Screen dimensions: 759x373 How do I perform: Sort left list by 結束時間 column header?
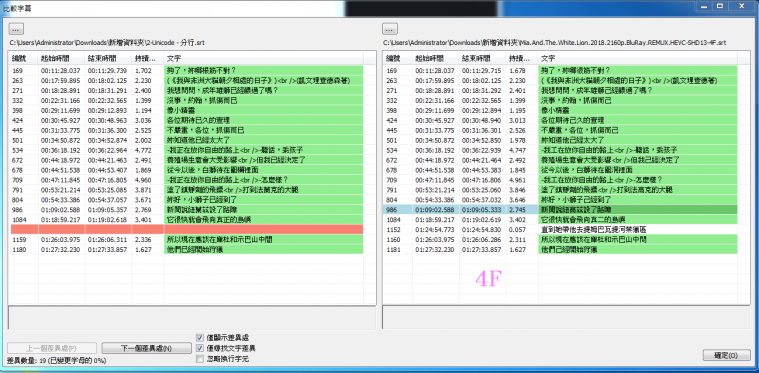108,58
